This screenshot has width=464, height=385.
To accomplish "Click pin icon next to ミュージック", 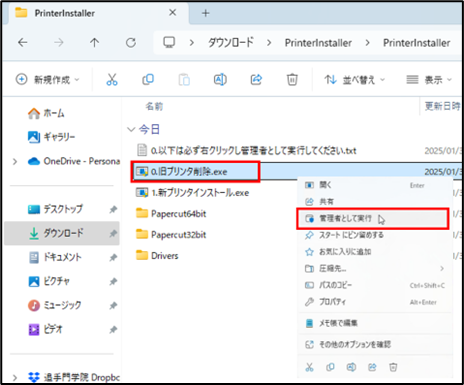I will (x=113, y=305).
